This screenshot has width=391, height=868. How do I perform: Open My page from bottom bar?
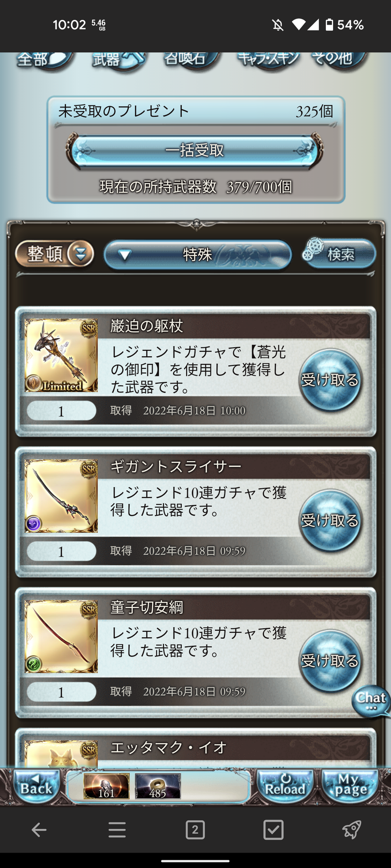[350, 786]
